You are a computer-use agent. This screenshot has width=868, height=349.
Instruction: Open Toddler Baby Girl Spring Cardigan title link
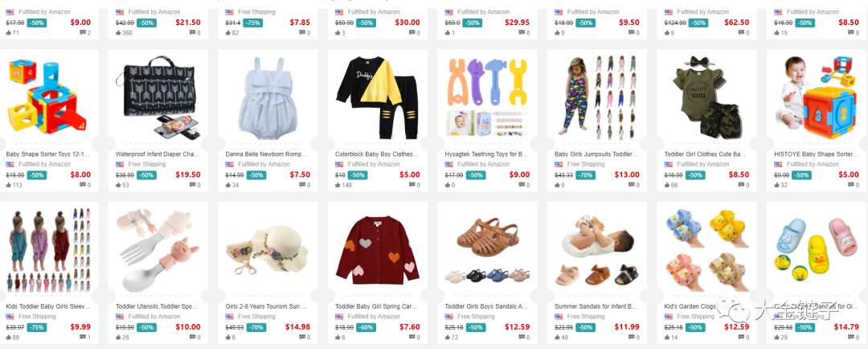tap(377, 306)
